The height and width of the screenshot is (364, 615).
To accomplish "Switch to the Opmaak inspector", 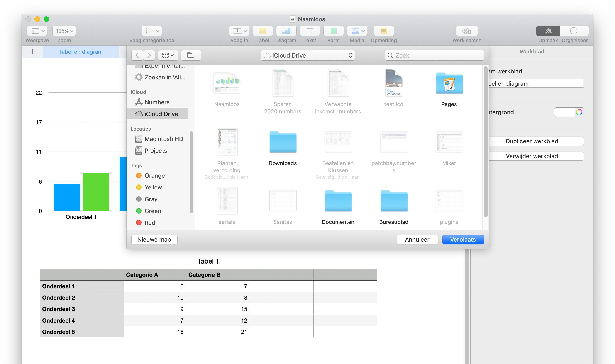I will point(547,31).
